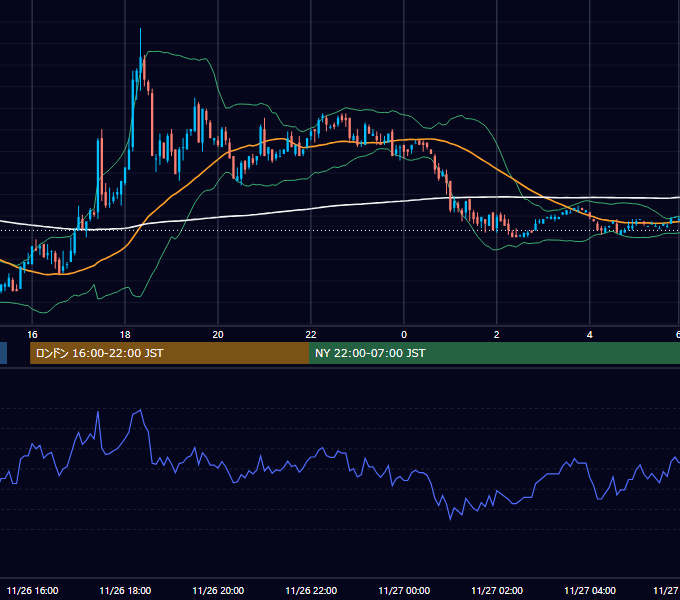Click the 11/26 20:00 time label
This screenshot has width=680, height=600.
pos(218,590)
